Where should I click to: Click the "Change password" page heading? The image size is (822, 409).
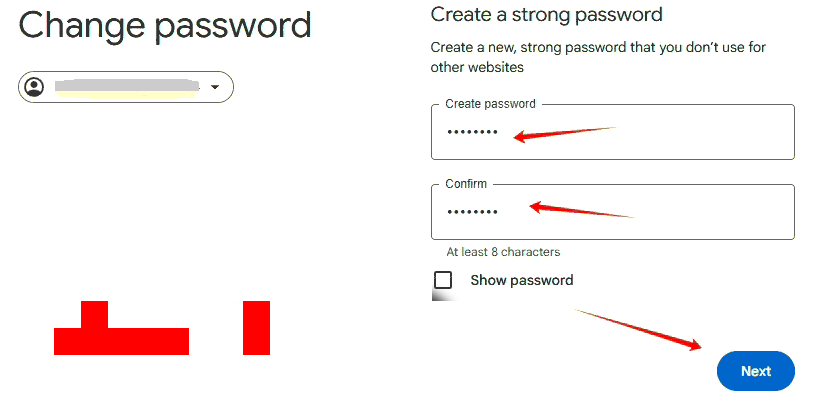(x=165, y=25)
